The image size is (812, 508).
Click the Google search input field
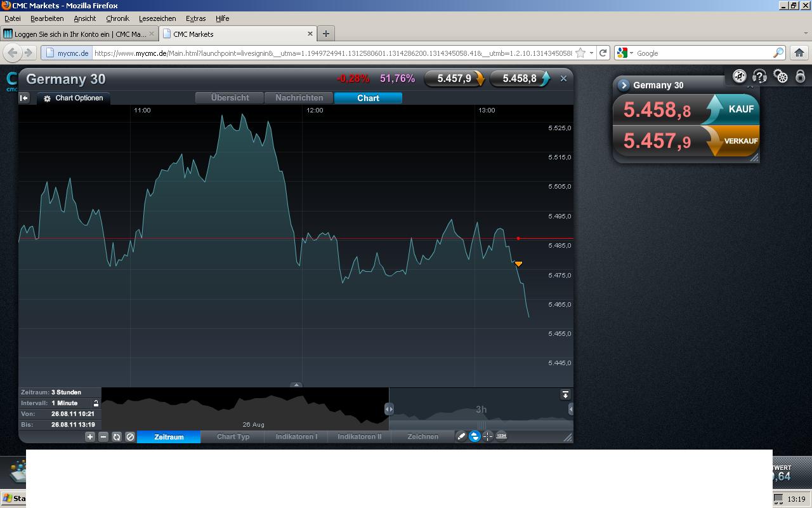[x=704, y=53]
